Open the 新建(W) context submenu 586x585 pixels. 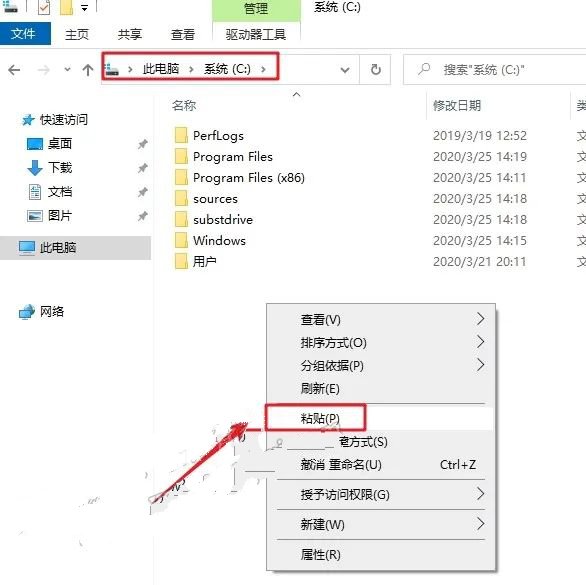(381, 525)
